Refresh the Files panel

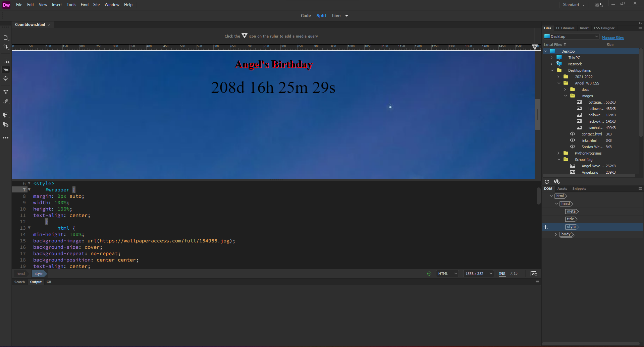tap(547, 182)
